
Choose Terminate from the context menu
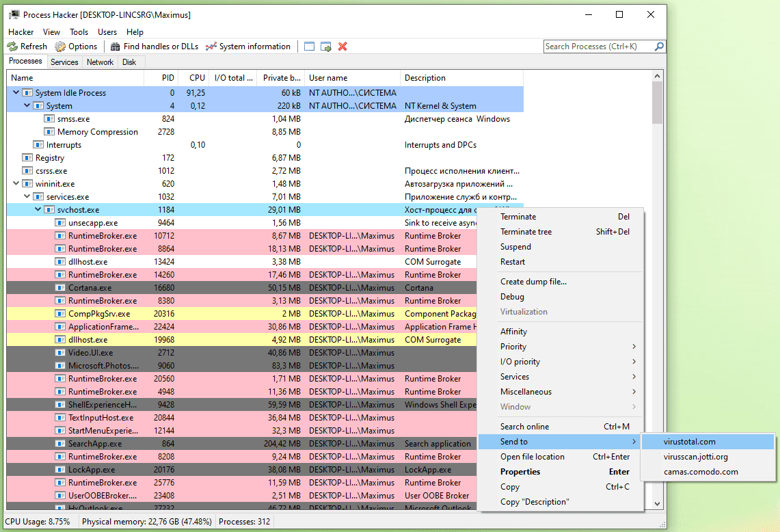point(561,217)
